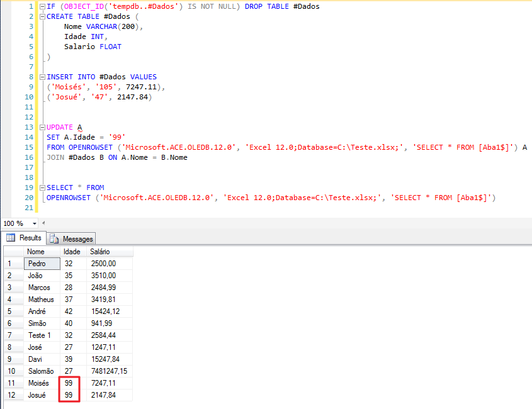
Task: Select the top-left corner of the results grid
Action: [14, 252]
